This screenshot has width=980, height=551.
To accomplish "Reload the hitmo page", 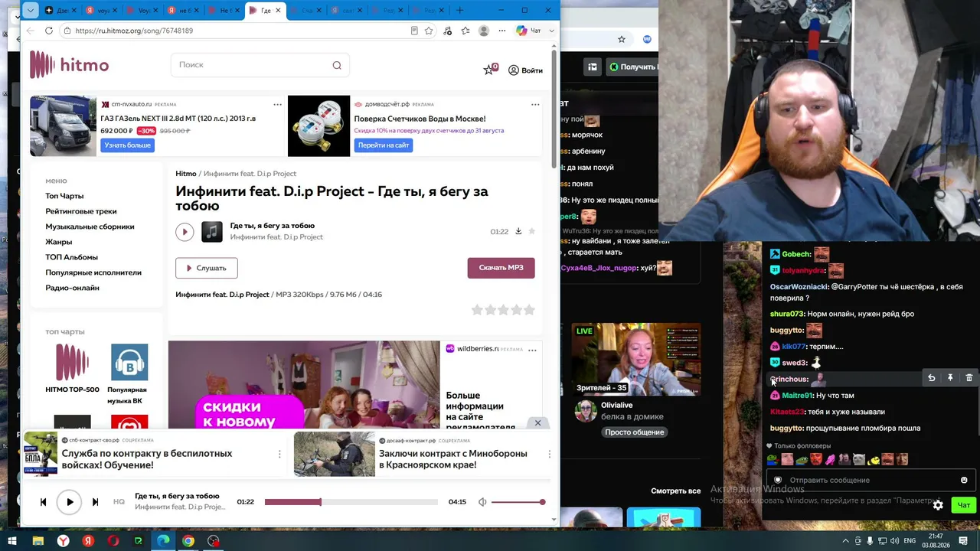I will coord(49,31).
